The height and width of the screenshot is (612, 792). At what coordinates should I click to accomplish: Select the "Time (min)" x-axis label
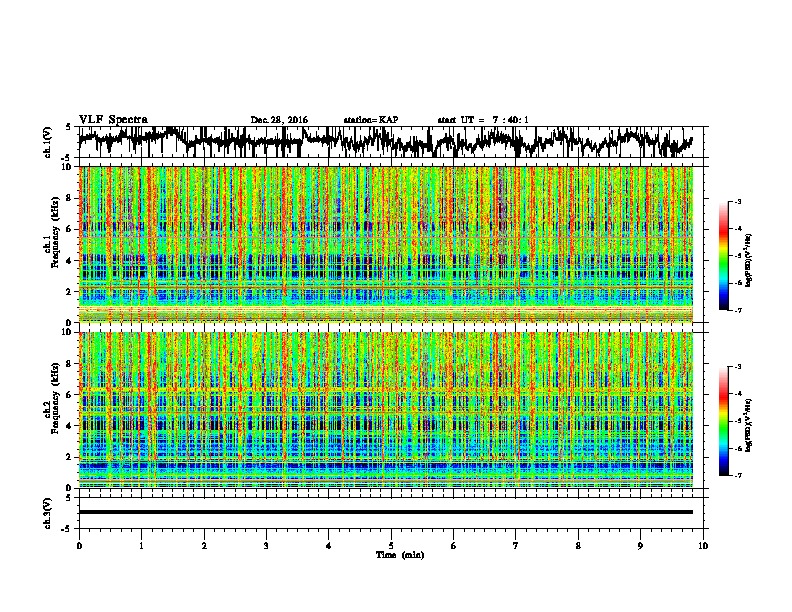coord(400,555)
